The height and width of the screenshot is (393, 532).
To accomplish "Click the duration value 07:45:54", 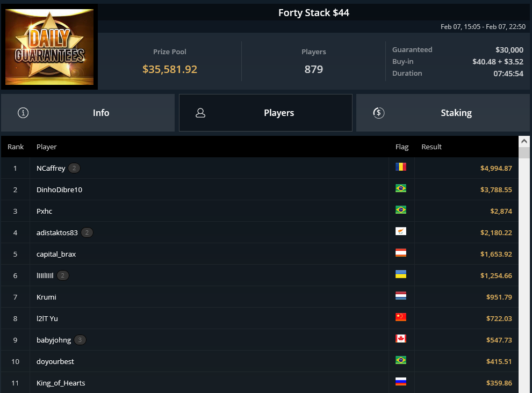I will coord(508,74).
